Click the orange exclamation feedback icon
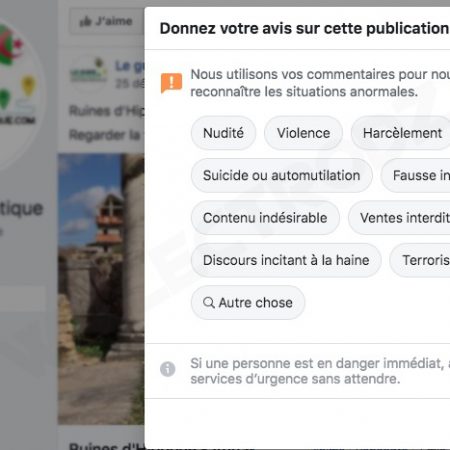 click(x=171, y=83)
